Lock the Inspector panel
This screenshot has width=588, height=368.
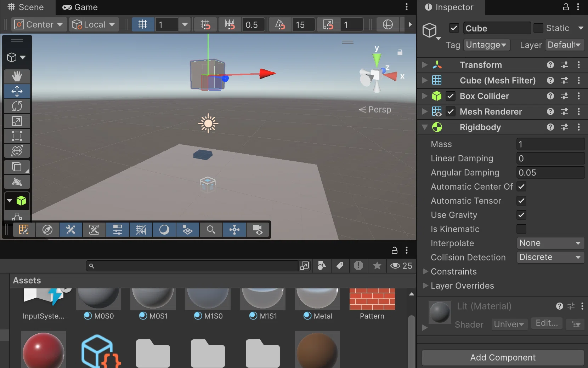(x=566, y=7)
